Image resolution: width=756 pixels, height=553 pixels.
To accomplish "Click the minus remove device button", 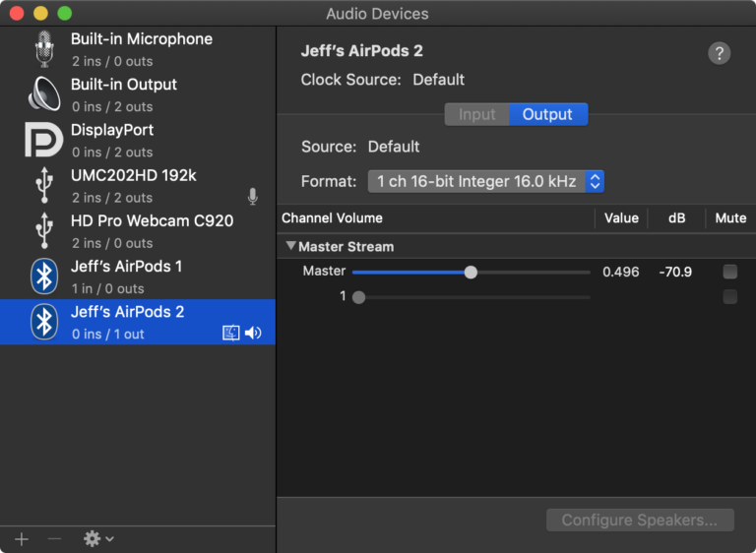I will click(54, 539).
